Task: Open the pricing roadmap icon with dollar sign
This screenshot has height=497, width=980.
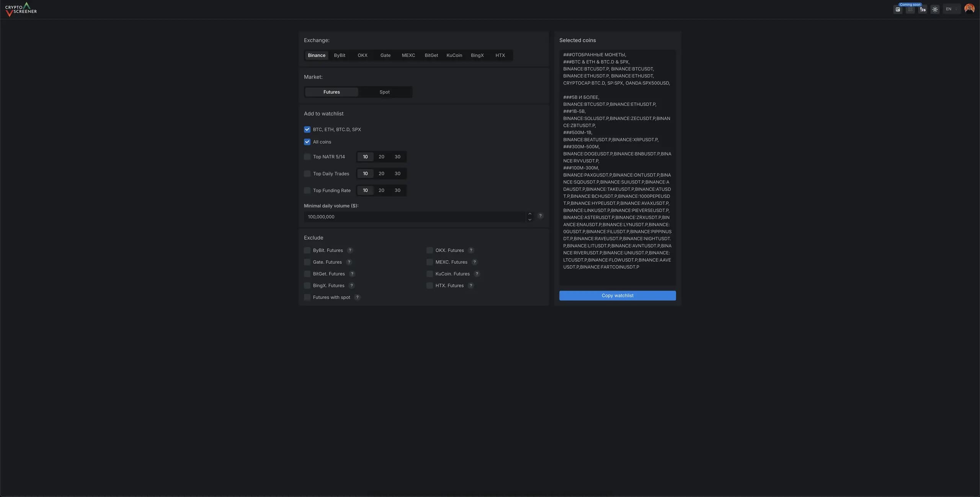Action: pyautogui.click(x=923, y=10)
